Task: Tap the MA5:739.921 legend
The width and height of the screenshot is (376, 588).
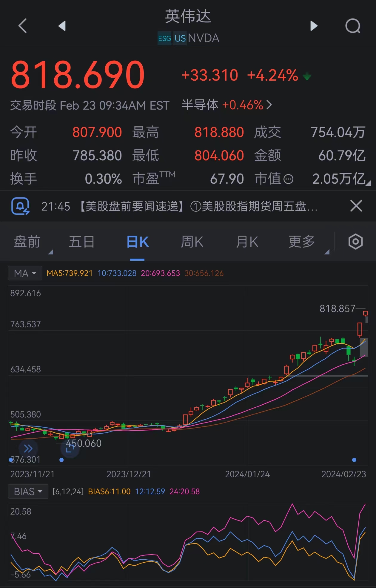Action: (x=70, y=273)
